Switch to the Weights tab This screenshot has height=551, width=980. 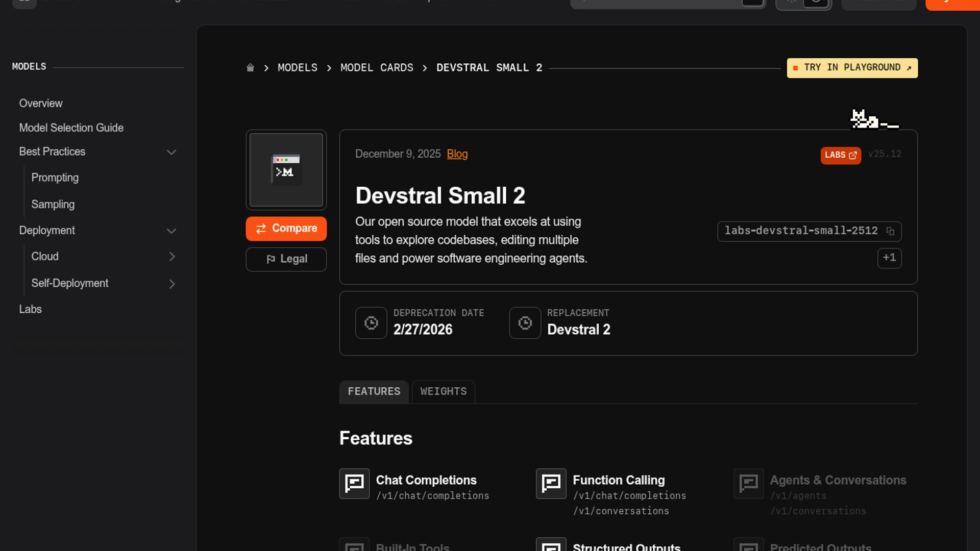443,391
